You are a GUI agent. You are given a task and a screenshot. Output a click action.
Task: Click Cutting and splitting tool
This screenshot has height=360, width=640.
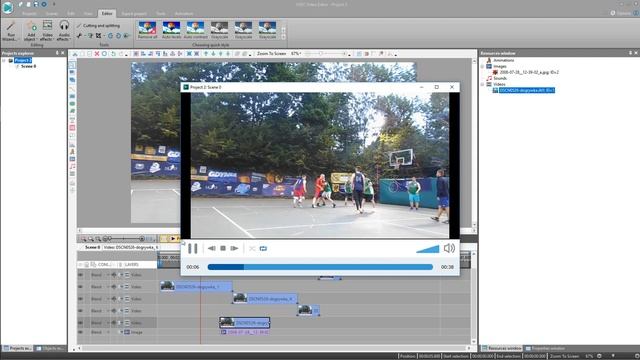tap(98, 25)
